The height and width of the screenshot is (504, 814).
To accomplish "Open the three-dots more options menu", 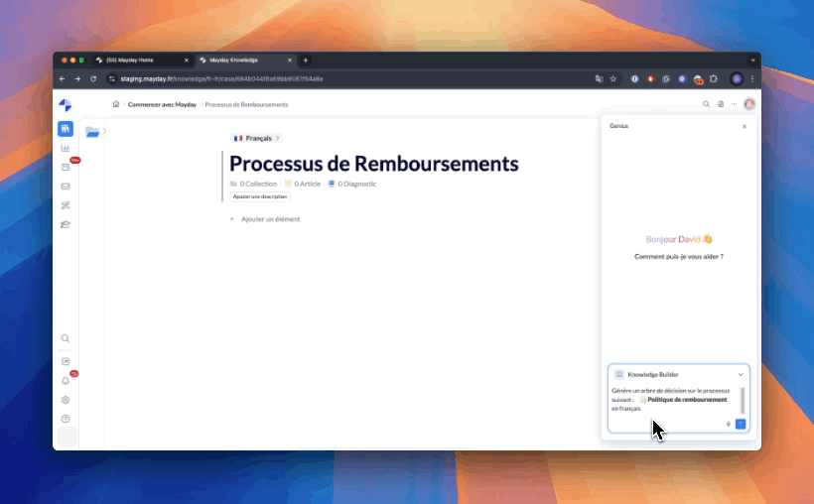I will [x=735, y=104].
